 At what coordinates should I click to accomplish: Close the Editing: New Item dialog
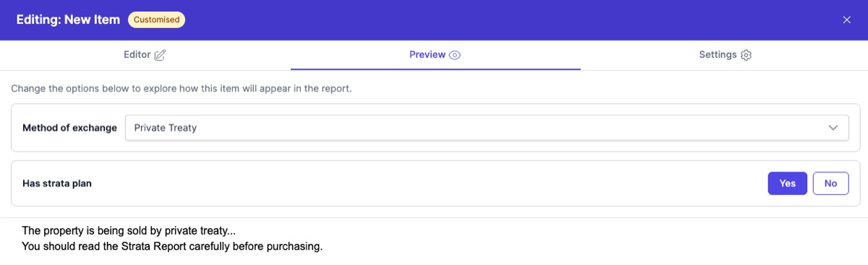[846, 19]
